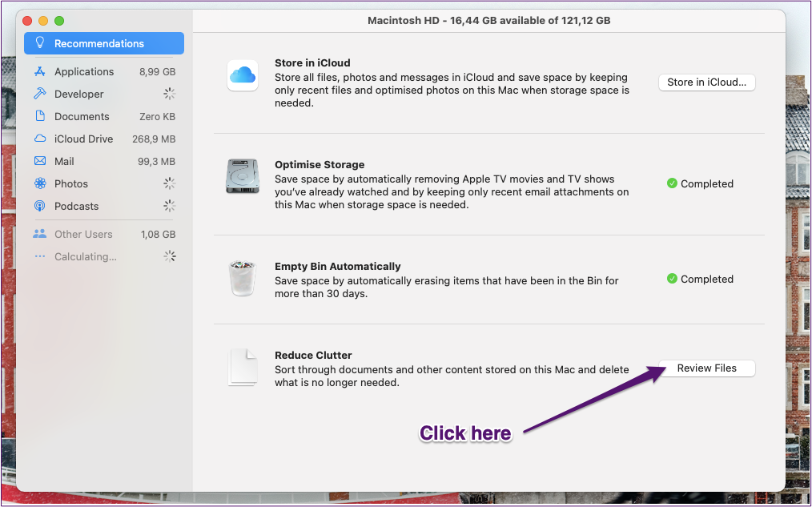Click the Review Files button
Viewport: 812px width, 507px height.
click(707, 368)
